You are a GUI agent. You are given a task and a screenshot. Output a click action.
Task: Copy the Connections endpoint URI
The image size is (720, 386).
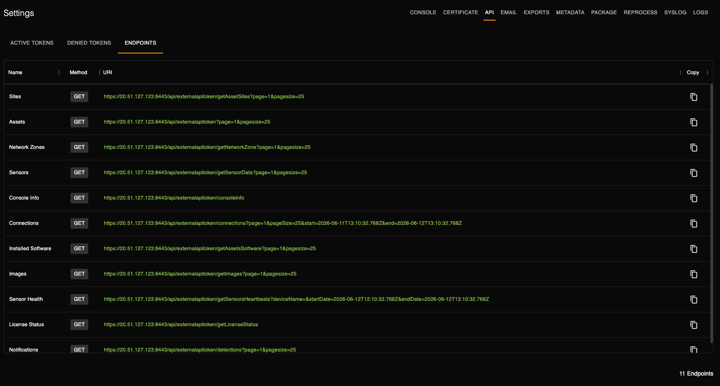pos(693,224)
